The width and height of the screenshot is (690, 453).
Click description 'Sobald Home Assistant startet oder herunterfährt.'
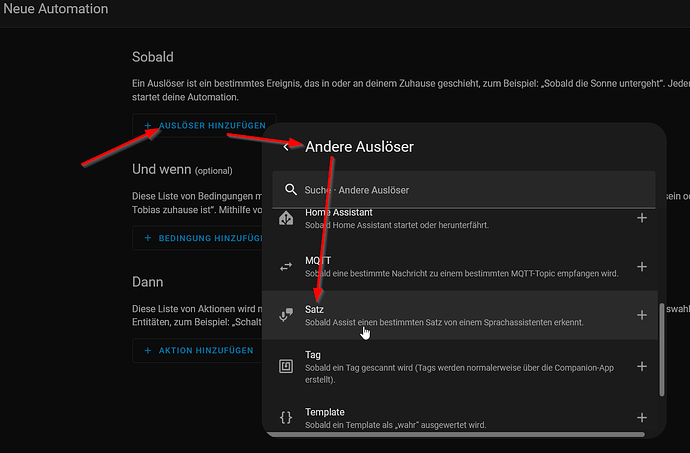[397, 225]
